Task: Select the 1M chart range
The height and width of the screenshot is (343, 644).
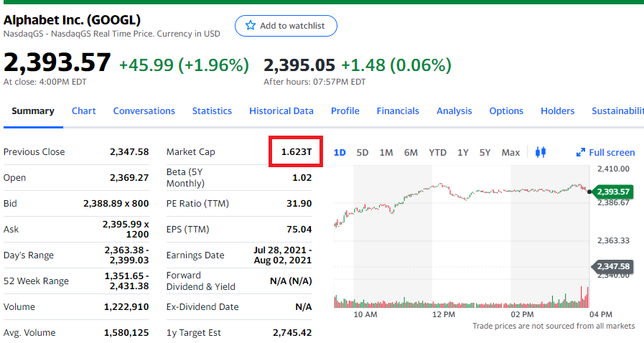Action: click(x=386, y=152)
